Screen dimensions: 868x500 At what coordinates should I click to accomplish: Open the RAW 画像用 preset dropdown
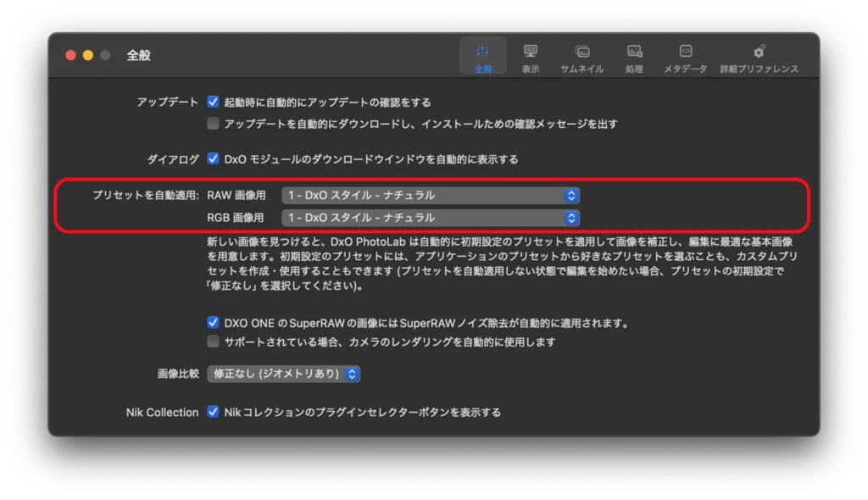click(x=431, y=196)
